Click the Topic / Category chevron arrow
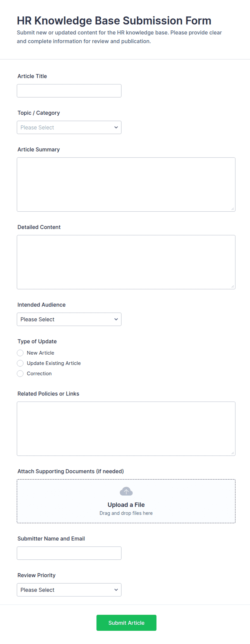The image size is (250, 644). tap(116, 127)
